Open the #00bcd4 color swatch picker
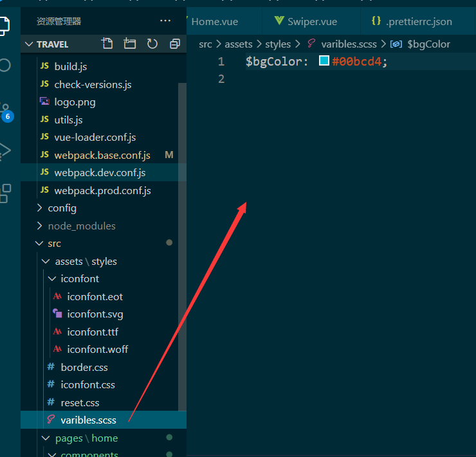The width and height of the screenshot is (476, 457). (x=324, y=60)
